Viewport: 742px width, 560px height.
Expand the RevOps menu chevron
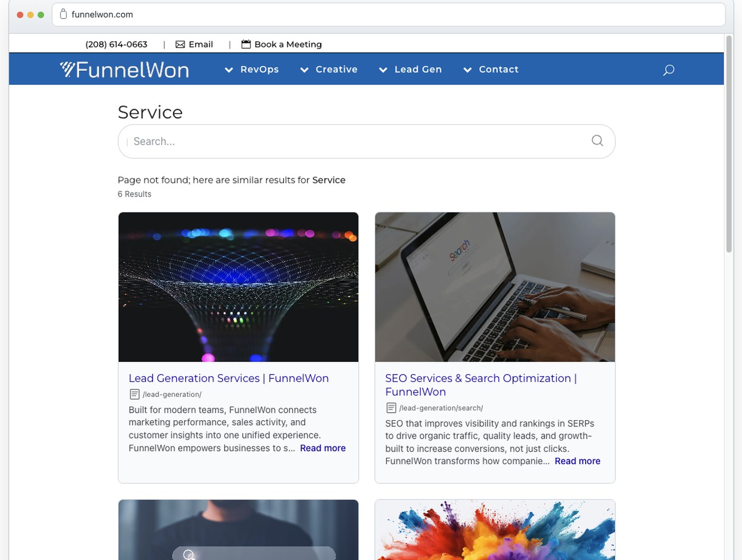[x=229, y=69]
